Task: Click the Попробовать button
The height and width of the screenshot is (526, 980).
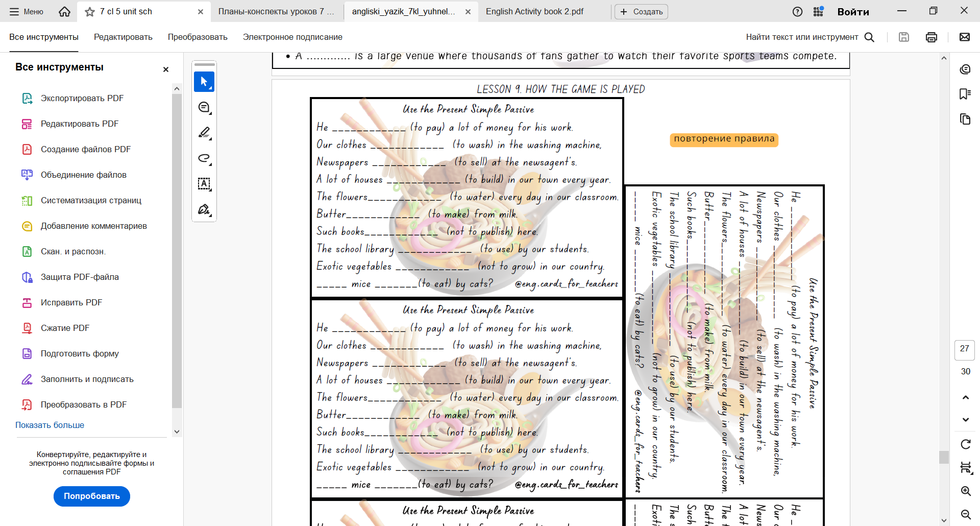Action: [x=92, y=496]
